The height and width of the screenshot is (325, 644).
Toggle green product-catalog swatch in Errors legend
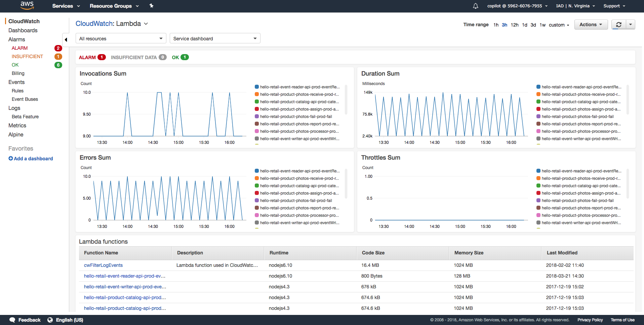(257, 186)
